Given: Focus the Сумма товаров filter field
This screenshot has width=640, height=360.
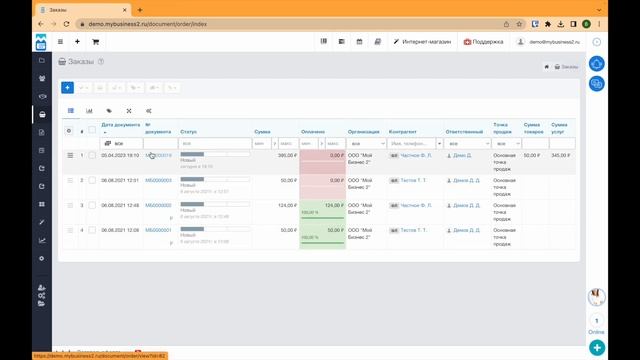Looking at the screenshot, I should pyautogui.click(x=535, y=144).
